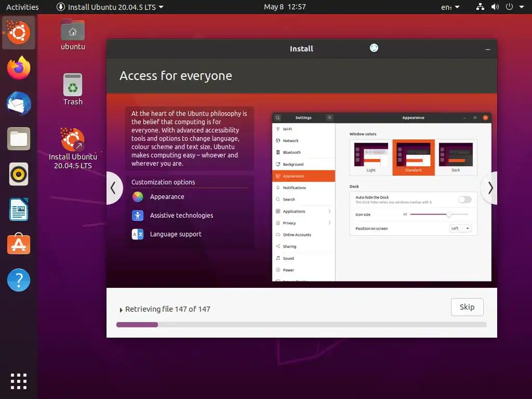Viewport: 532px width, 399px height.
Task: Open the clock May 8 12:57
Action: 285,7
